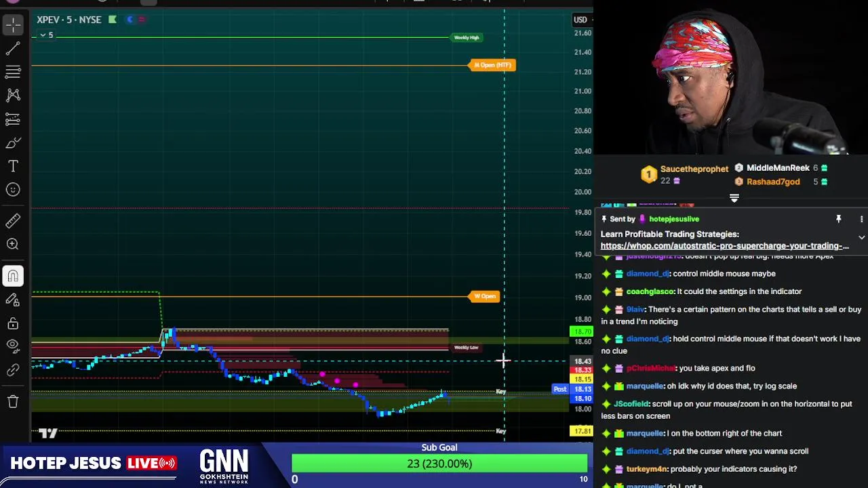Click the HOTEP JESUS LIVE banner

[x=93, y=464]
